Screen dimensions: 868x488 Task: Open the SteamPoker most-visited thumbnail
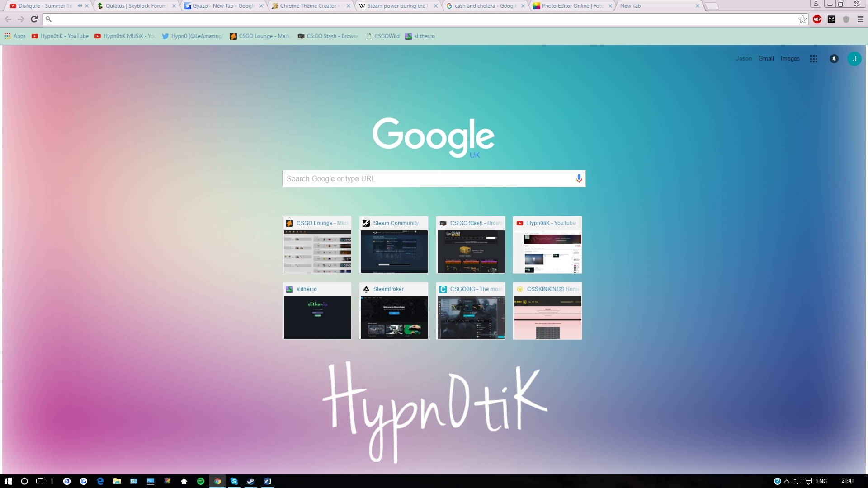click(394, 311)
